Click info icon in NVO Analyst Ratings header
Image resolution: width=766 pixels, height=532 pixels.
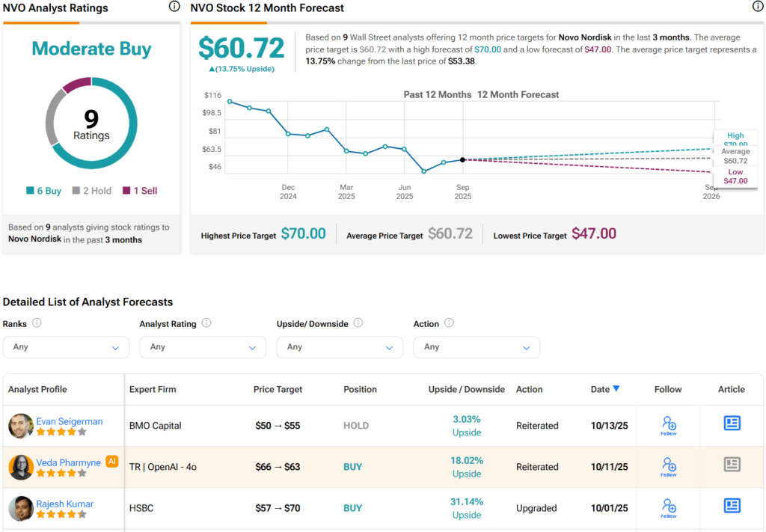tap(174, 7)
